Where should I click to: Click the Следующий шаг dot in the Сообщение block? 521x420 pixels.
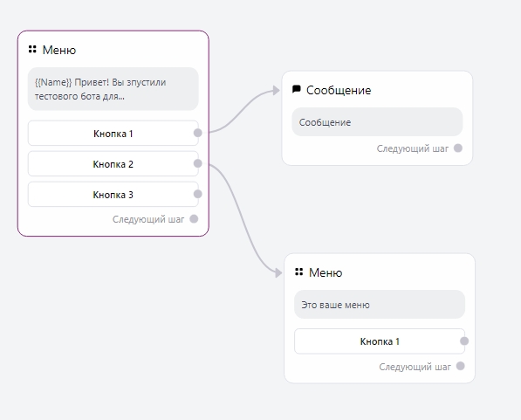[x=458, y=148]
